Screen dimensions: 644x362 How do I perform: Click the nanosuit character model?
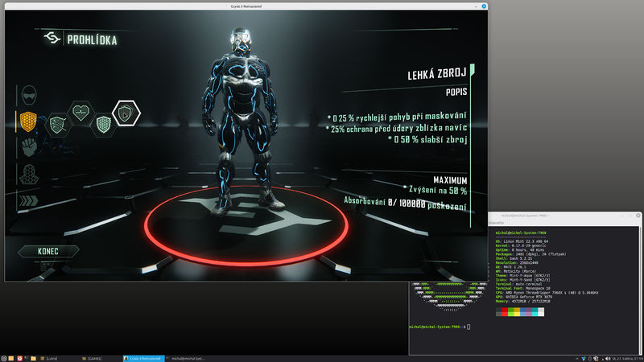click(x=242, y=123)
